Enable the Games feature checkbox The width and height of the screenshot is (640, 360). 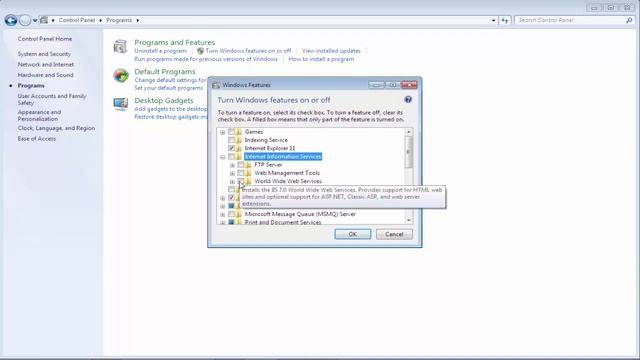pyautogui.click(x=231, y=132)
